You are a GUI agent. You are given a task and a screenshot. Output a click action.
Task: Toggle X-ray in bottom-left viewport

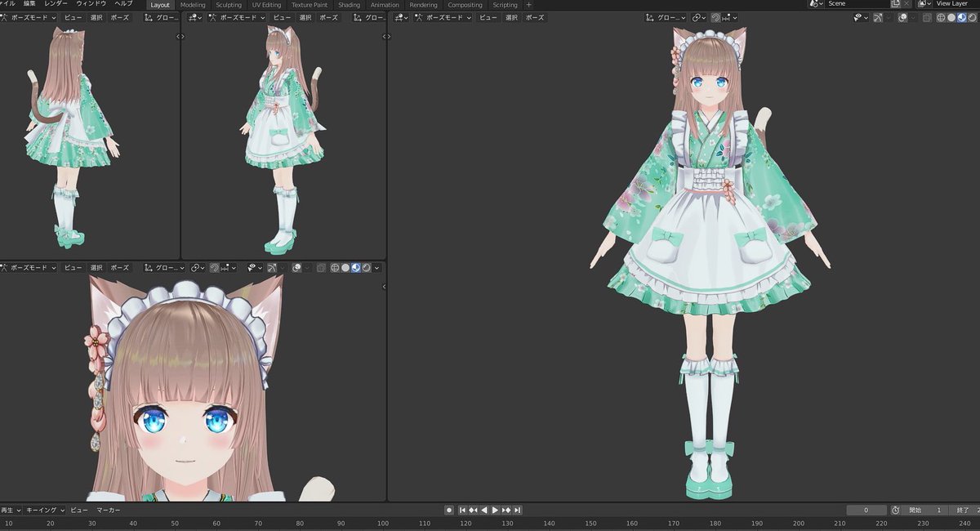pos(321,267)
